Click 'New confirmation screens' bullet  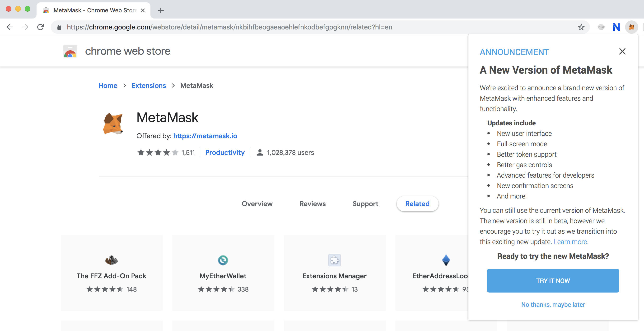(x=535, y=186)
